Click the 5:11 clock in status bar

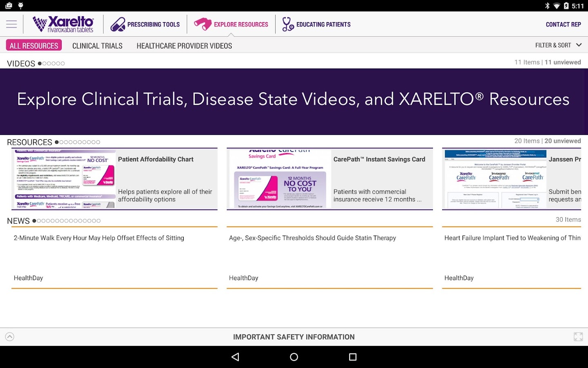(577, 6)
